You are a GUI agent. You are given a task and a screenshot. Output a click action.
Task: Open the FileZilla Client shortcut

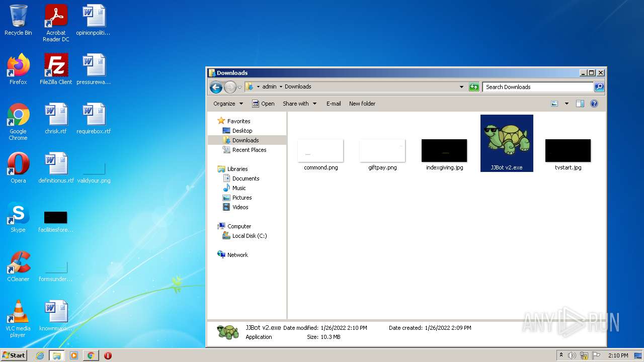tap(56, 69)
